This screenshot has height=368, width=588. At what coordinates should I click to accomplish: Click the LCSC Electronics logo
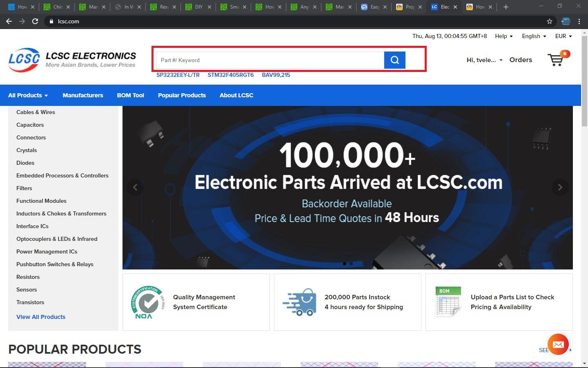point(72,60)
